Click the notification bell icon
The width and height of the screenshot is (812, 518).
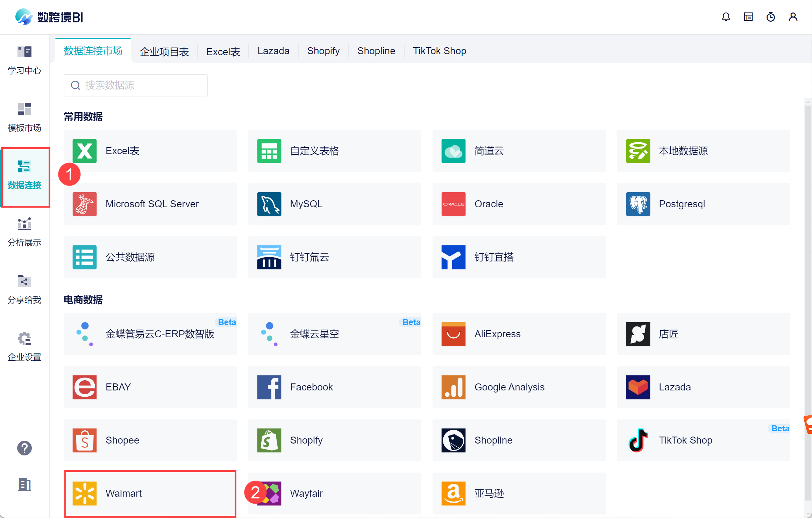(x=726, y=17)
